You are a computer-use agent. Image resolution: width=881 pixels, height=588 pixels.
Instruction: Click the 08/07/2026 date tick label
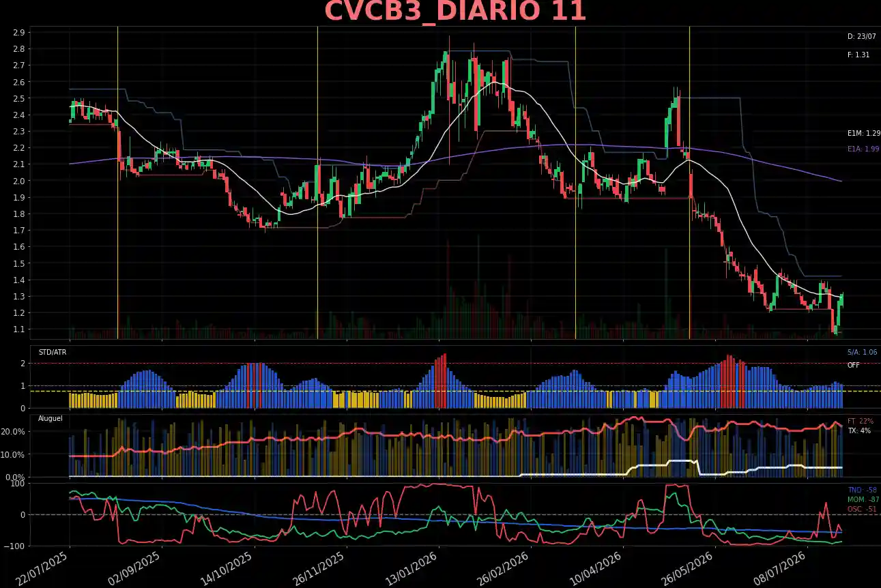781,568
